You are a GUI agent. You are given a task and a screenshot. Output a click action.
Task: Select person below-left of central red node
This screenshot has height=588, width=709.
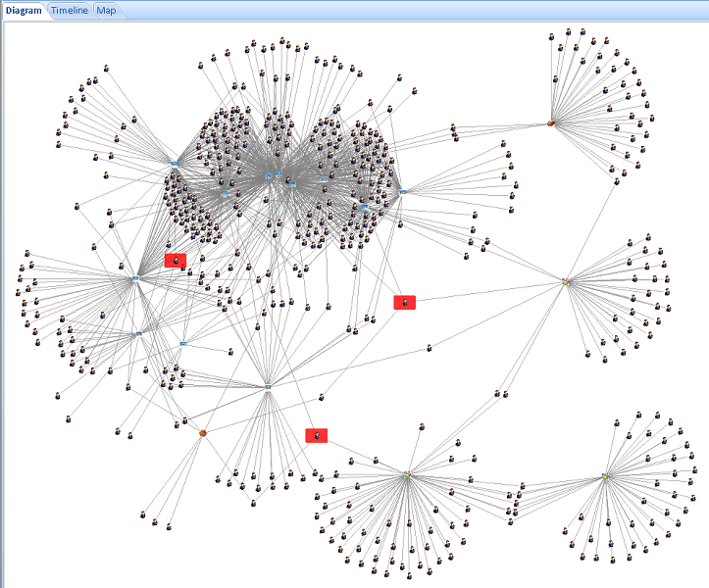tap(321, 397)
